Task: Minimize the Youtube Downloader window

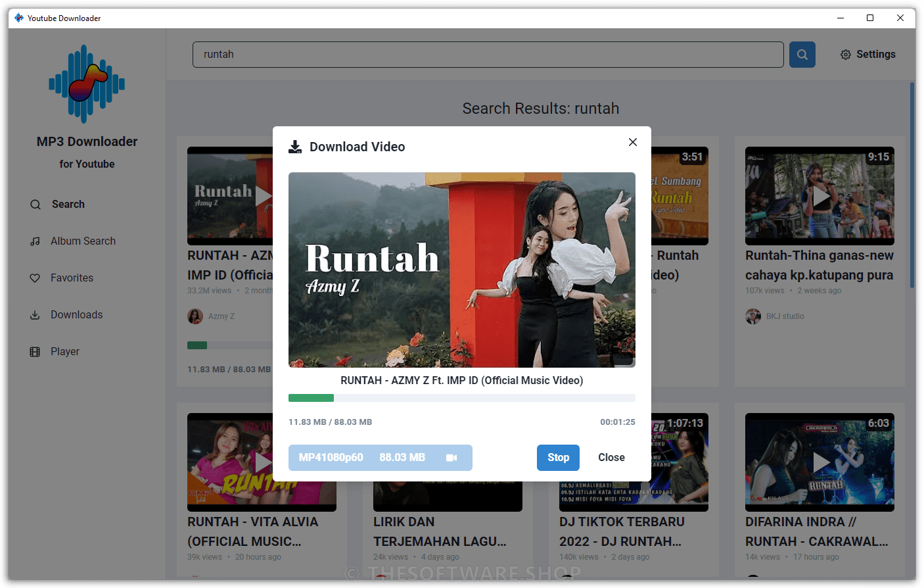Action: point(841,18)
